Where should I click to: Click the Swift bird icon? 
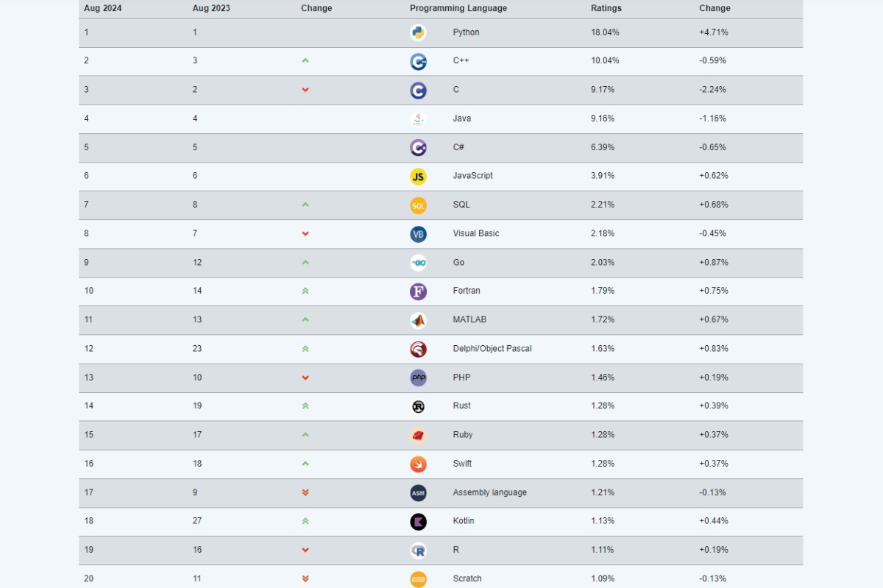(x=418, y=464)
